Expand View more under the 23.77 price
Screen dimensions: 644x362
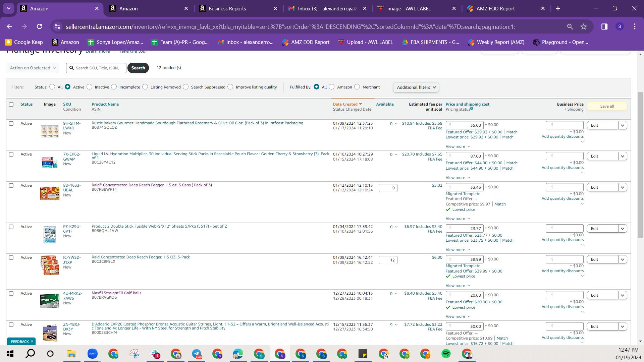click(458, 250)
